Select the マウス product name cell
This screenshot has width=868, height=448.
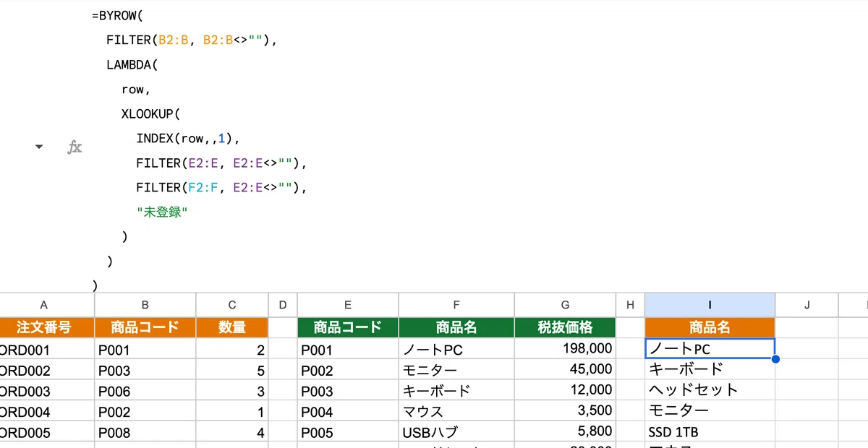pyautogui.click(x=456, y=412)
